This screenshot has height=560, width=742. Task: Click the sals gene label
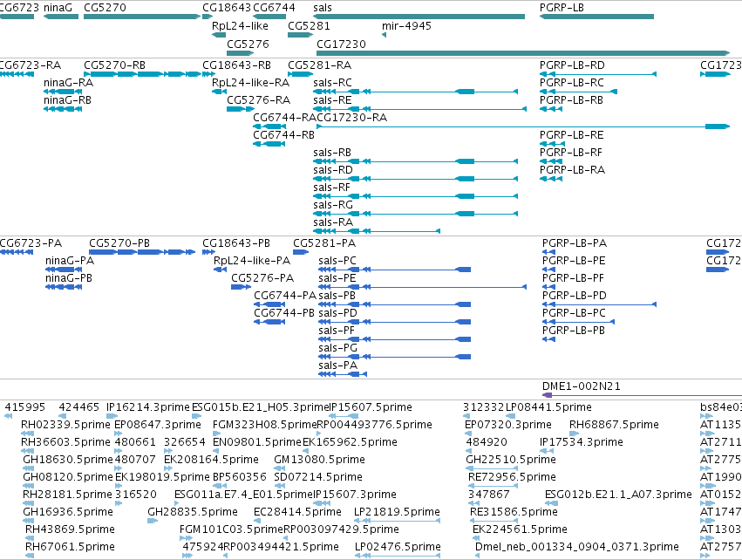(323, 8)
